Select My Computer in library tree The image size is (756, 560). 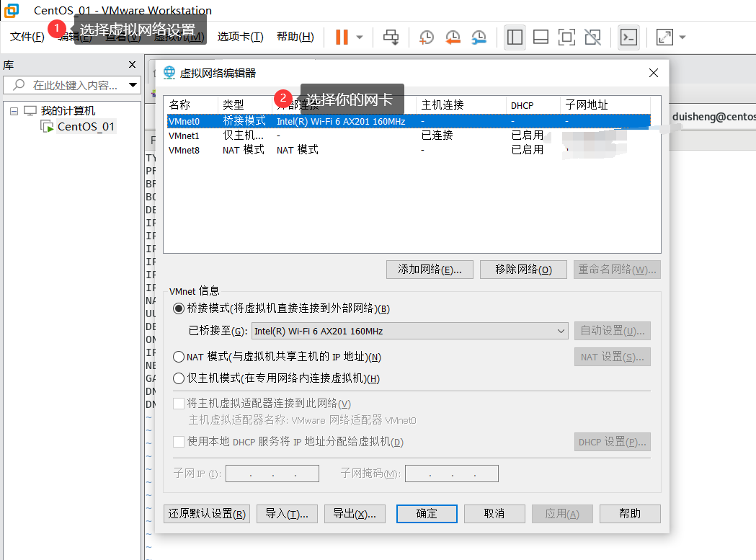tap(68, 111)
